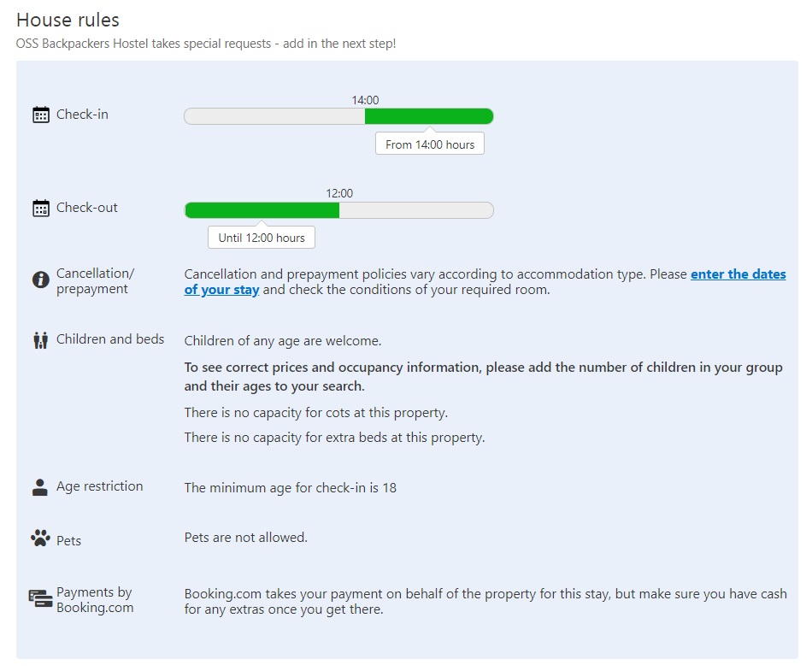This screenshot has width=812, height=671.
Task: Click the Check-out calendar icon
Action: tap(40, 208)
